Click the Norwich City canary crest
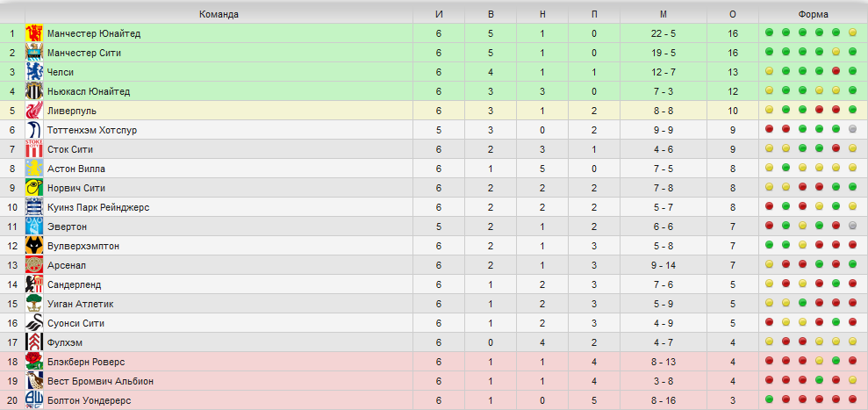 34,188
